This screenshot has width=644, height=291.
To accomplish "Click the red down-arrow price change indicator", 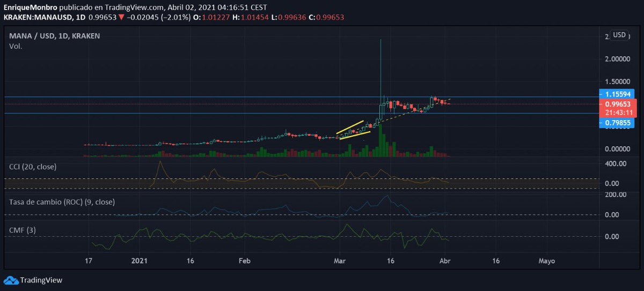I will (x=122, y=17).
